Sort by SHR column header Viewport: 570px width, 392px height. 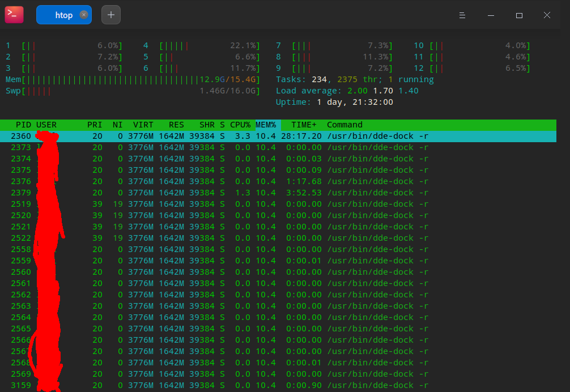207,125
